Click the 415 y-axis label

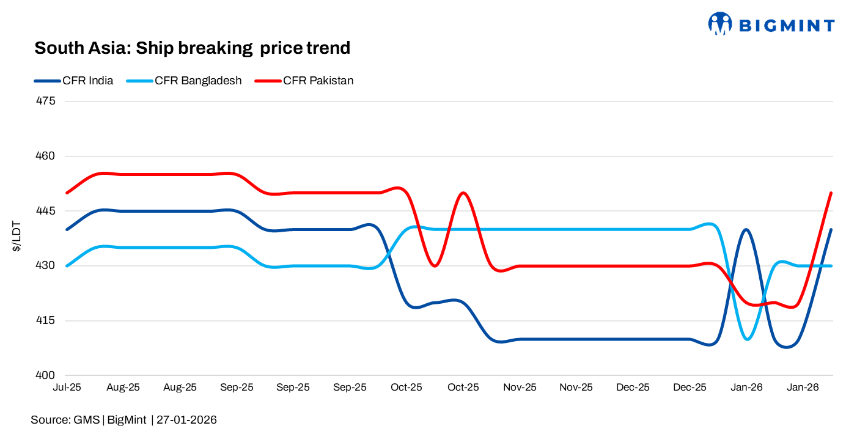point(46,321)
